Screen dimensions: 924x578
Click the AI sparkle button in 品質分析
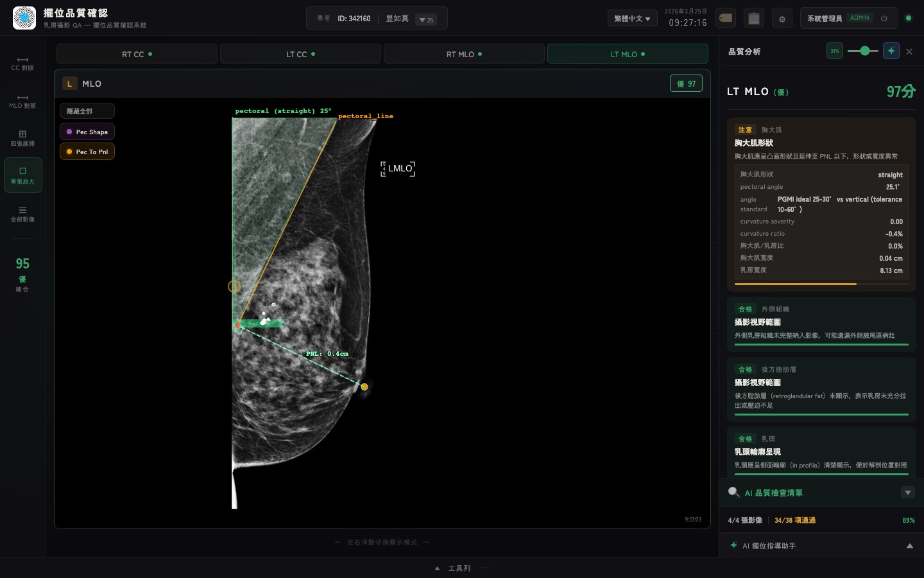891,51
